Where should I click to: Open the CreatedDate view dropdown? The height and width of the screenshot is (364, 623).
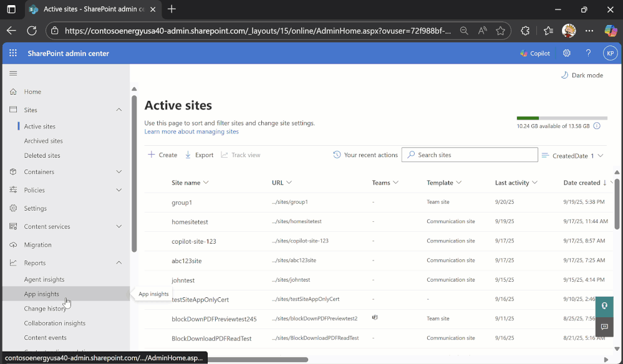coord(572,156)
